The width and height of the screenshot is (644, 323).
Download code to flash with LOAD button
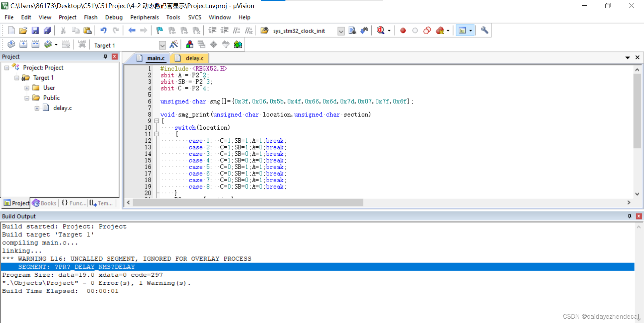(x=82, y=44)
